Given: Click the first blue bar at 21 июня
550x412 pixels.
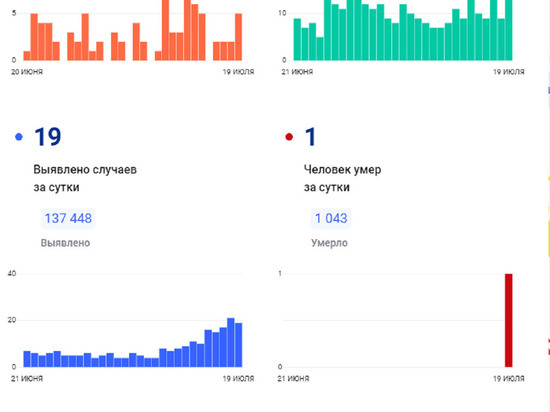Looking at the screenshot, I should [x=27, y=359].
